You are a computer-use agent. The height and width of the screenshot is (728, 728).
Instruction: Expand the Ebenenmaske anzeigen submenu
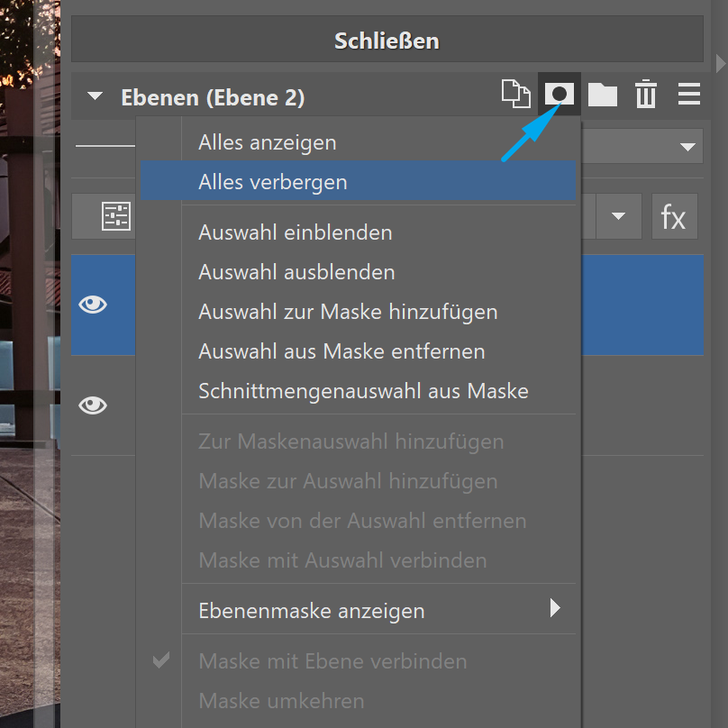click(555, 609)
